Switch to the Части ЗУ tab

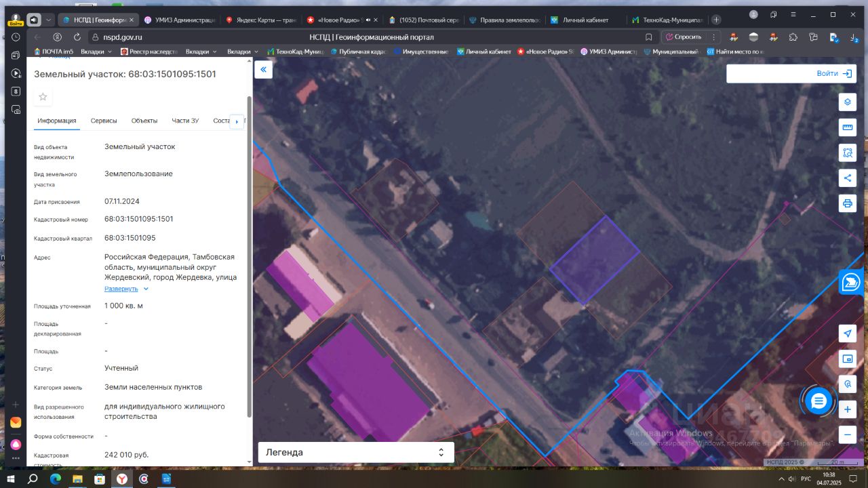pos(185,121)
